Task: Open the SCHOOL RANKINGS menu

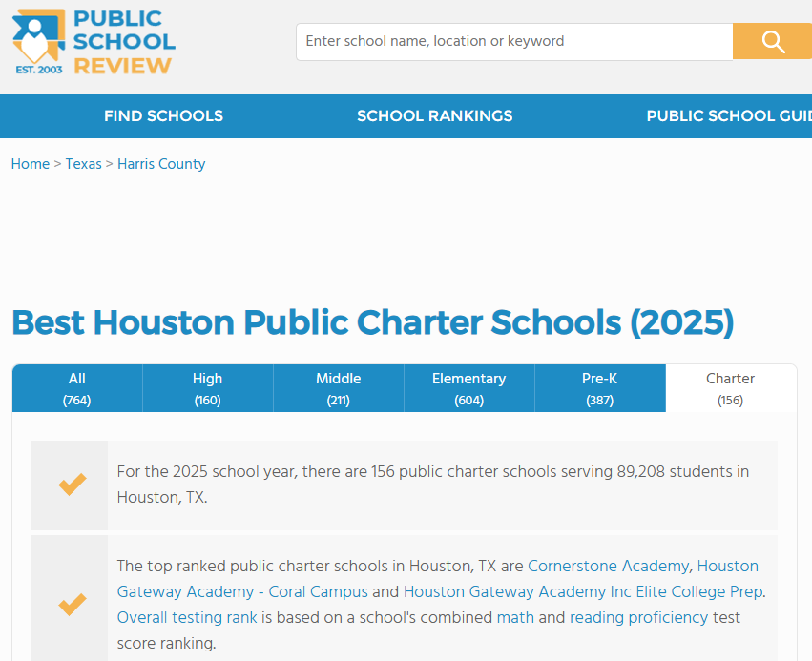Action: (x=435, y=115)
